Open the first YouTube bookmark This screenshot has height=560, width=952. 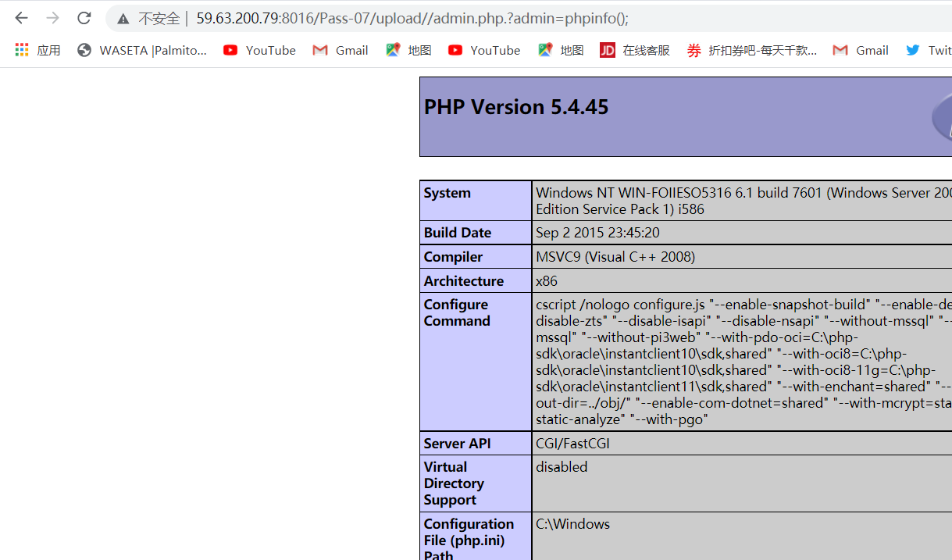pos(259,50)
